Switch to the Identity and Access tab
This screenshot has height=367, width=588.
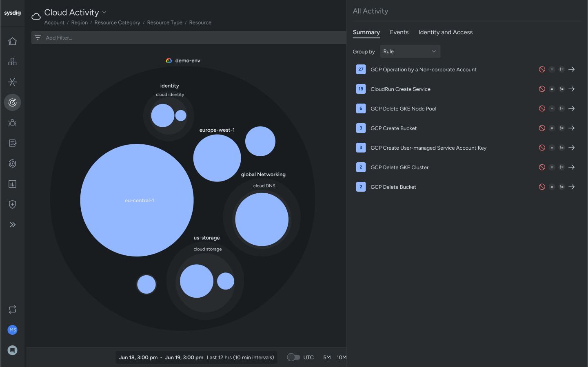tap(446, 32)
